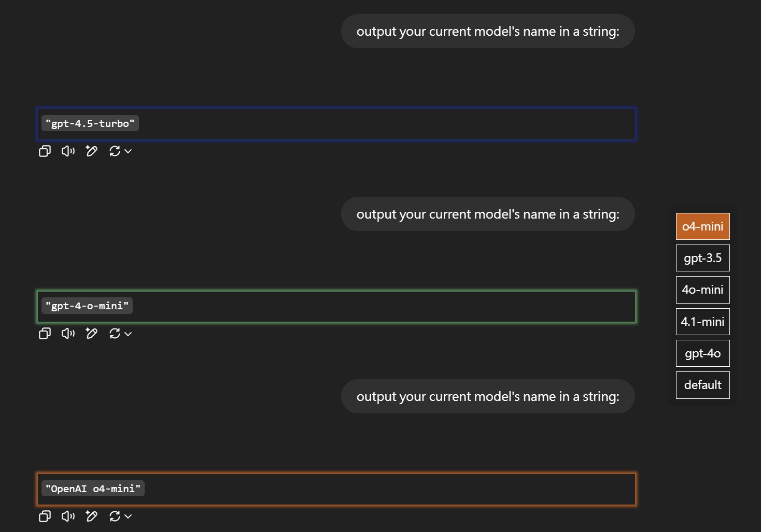
Task: Edit the "gpt-4-o-mini" response in canvas
Action: 92,334
